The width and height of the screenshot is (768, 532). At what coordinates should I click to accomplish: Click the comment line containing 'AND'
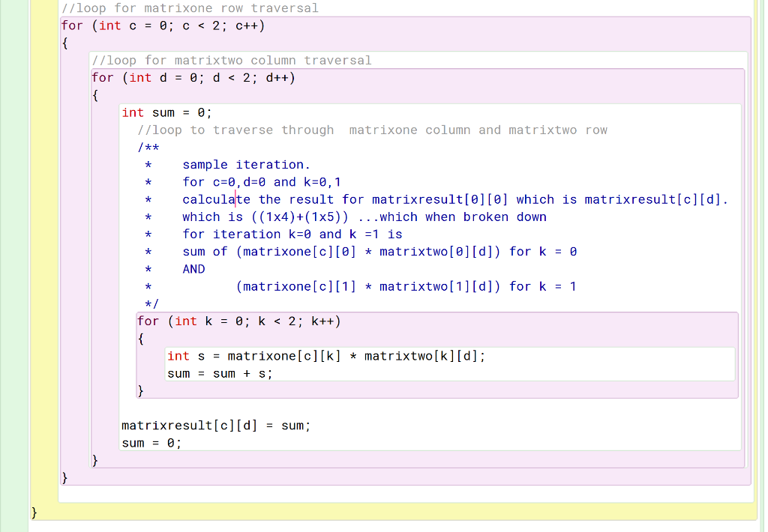click(193, 269)
